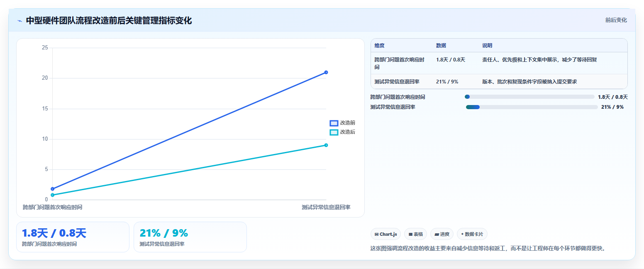Screen dimensions: 644x269
Task: Click the y-axis value 25
Action: [45, 48]
